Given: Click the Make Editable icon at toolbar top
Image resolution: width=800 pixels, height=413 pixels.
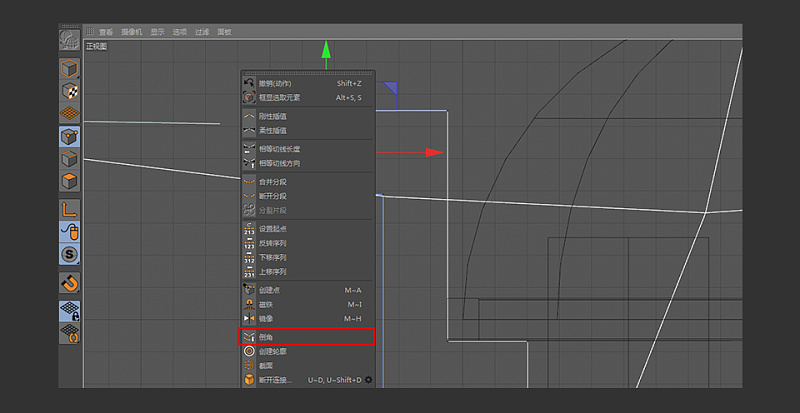Looking at the screenshot, I should 70,41.
